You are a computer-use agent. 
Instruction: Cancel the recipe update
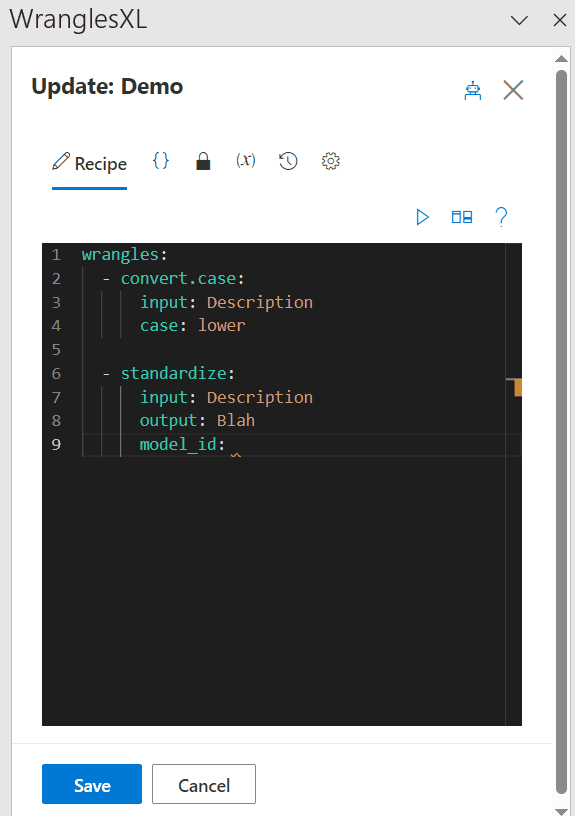tap(204, 784)
